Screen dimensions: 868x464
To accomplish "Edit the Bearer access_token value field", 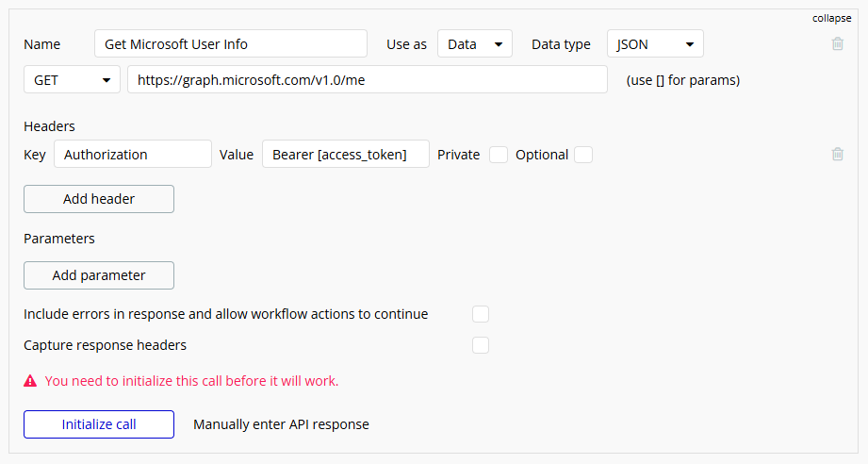I will click(x=346, y=154).
